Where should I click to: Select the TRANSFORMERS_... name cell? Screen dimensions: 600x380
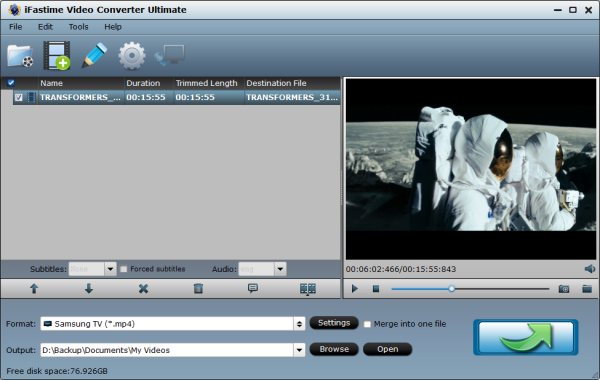pos(80,97)
